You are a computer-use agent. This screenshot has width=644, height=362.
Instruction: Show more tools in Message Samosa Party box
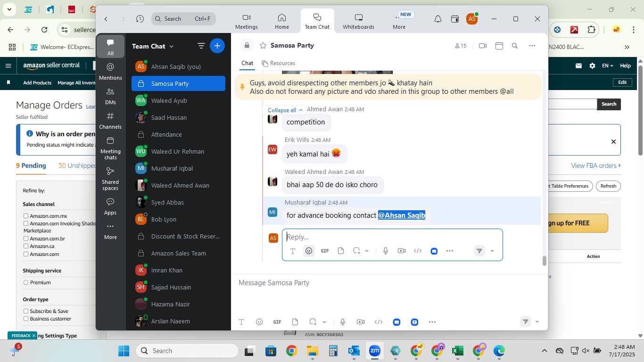pyautogui.click(x=432, y=322)
